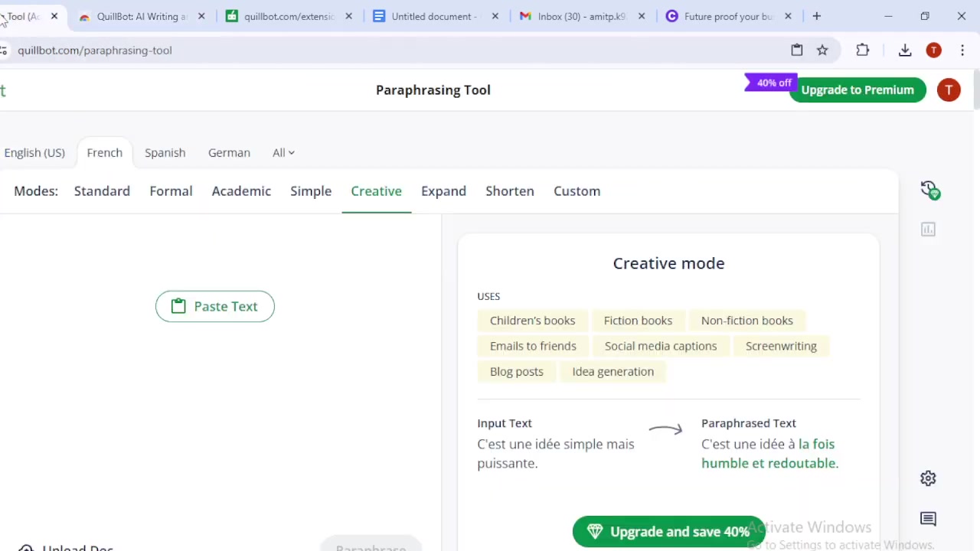Open the feedback comment icon
The height and width of the screenshot is (551, 980).
click(928, 519)
